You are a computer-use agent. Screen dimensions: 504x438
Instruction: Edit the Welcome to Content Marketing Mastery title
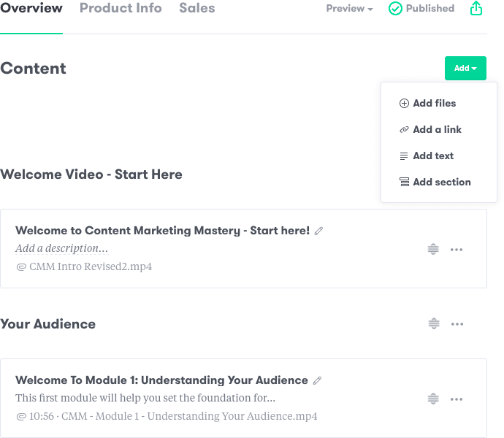pyautogui.click(x=318, y=231)
